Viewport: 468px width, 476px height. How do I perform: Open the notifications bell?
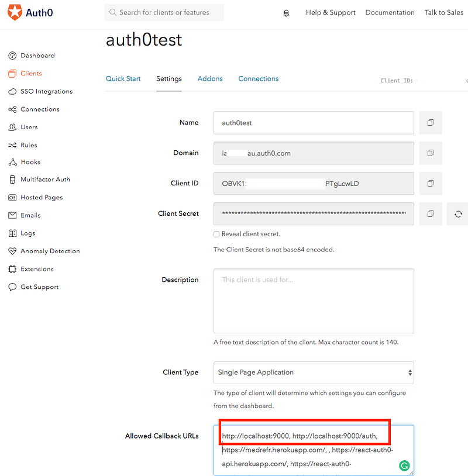point(286,13)
